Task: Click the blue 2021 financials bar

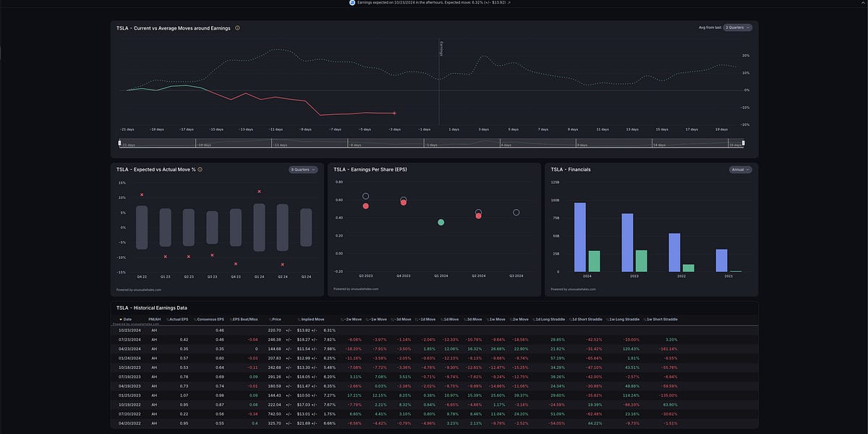Action: point(721,260)
